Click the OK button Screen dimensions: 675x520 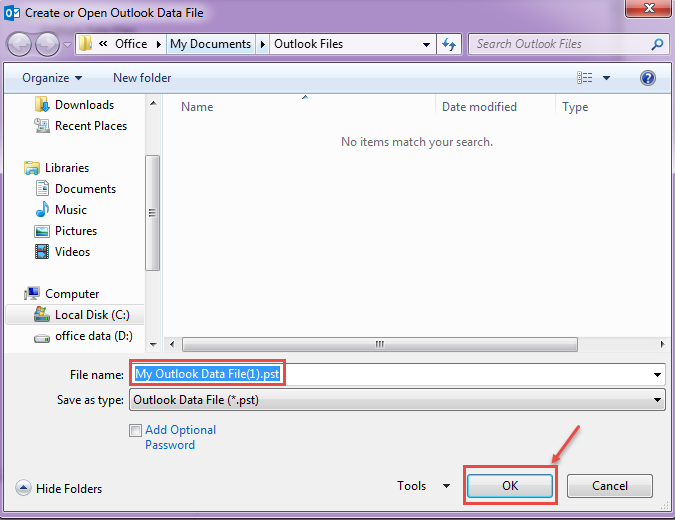(510, 486)
